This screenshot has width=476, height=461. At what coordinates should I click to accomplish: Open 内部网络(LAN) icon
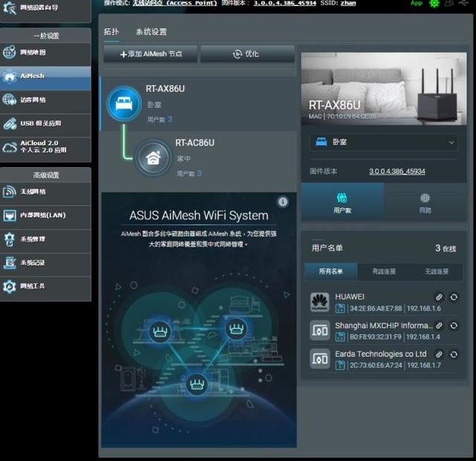coord(9,216)
